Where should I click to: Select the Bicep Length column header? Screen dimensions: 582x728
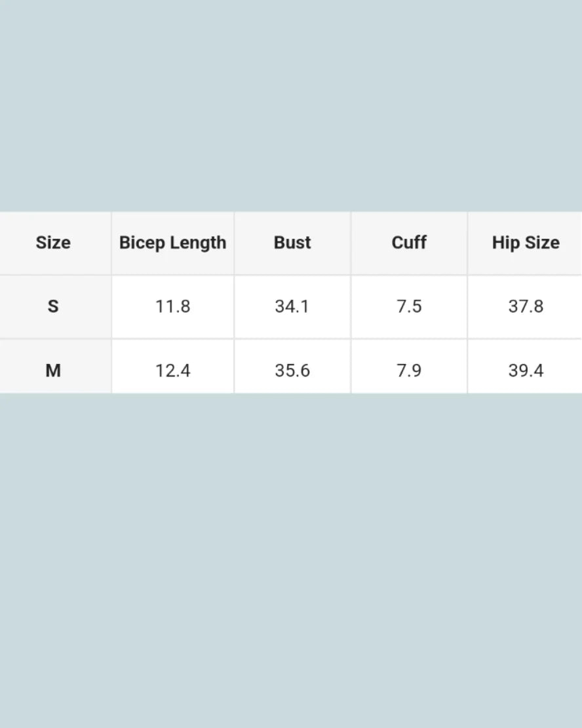[172, 243]
